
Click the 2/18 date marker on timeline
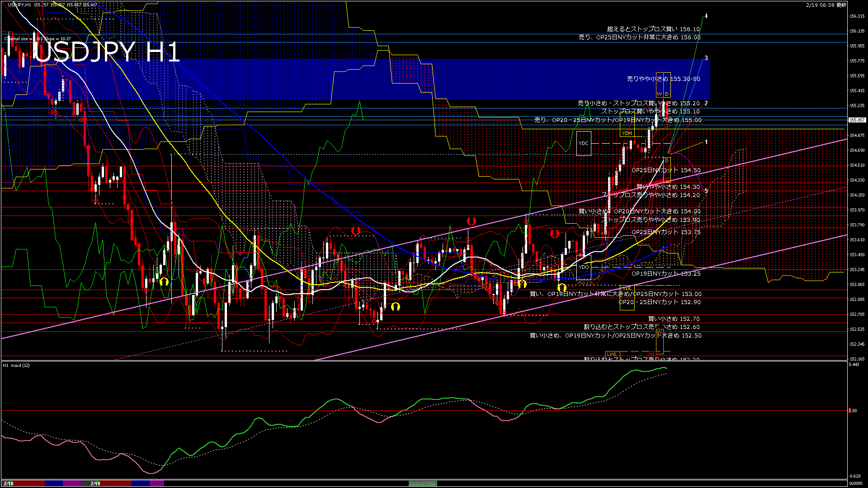(9, 483)
